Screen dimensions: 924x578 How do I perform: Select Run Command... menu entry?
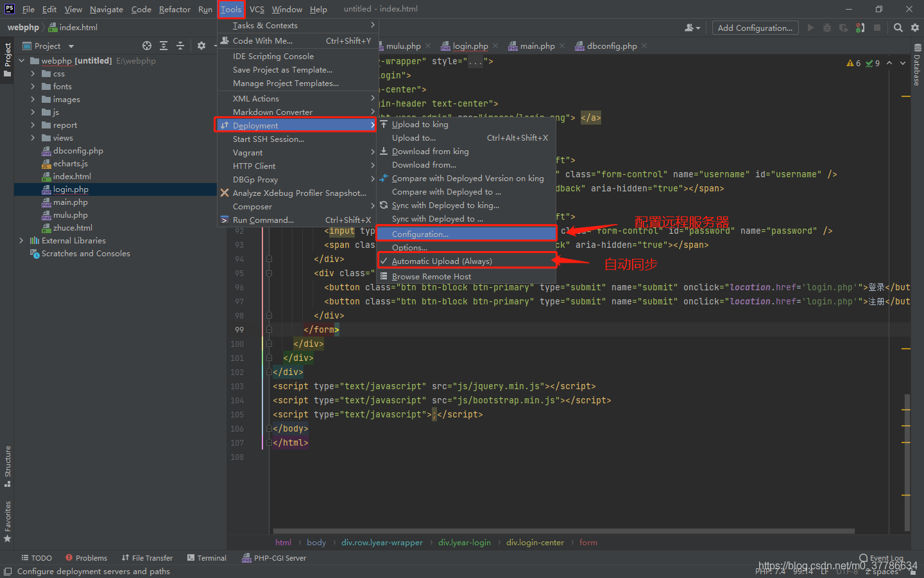pos(298,220)
